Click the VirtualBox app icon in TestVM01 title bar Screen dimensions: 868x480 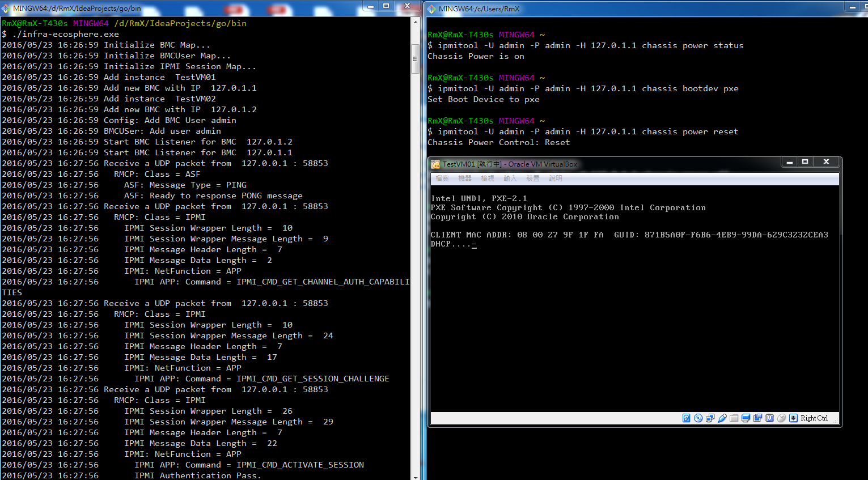tap(435, 164)
